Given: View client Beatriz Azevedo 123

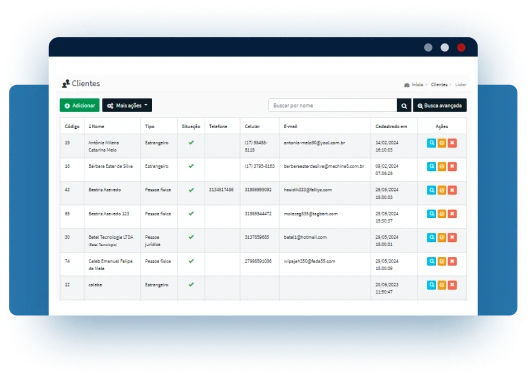Looking at the screenshot, I should [x=431, y=214].
